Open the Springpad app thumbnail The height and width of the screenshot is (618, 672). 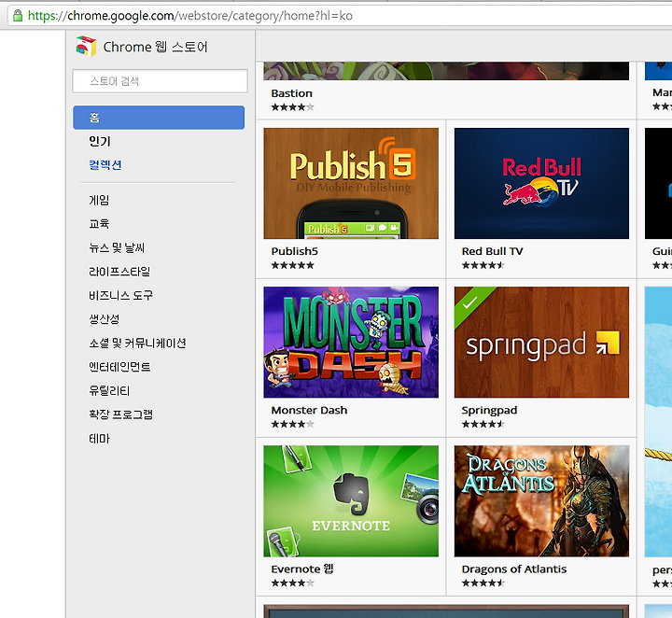click(x=541, y=342)
